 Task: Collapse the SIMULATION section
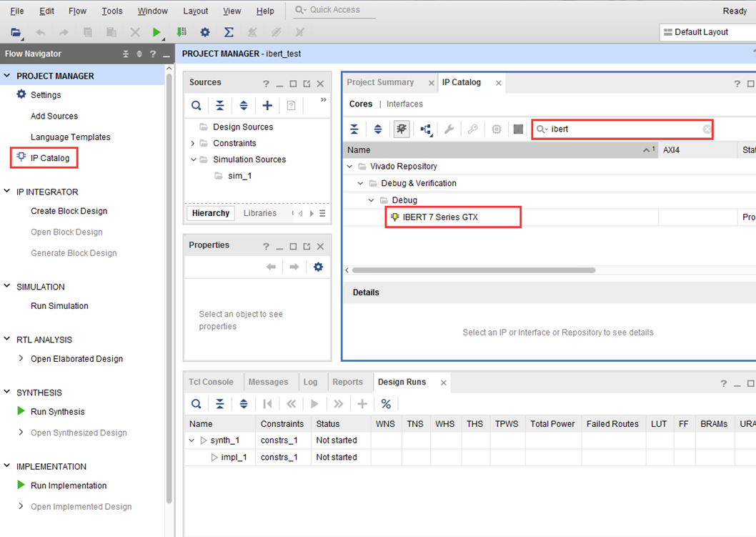click(7, 286)
